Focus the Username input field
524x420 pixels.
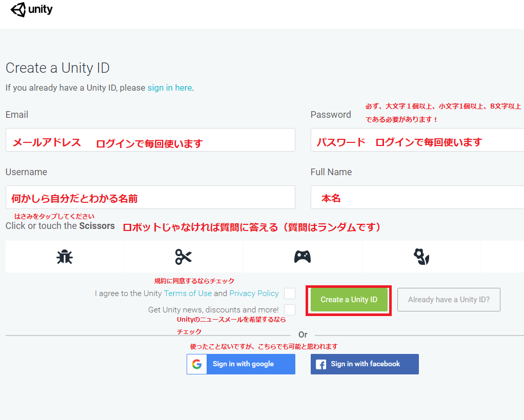click(150, 197)
